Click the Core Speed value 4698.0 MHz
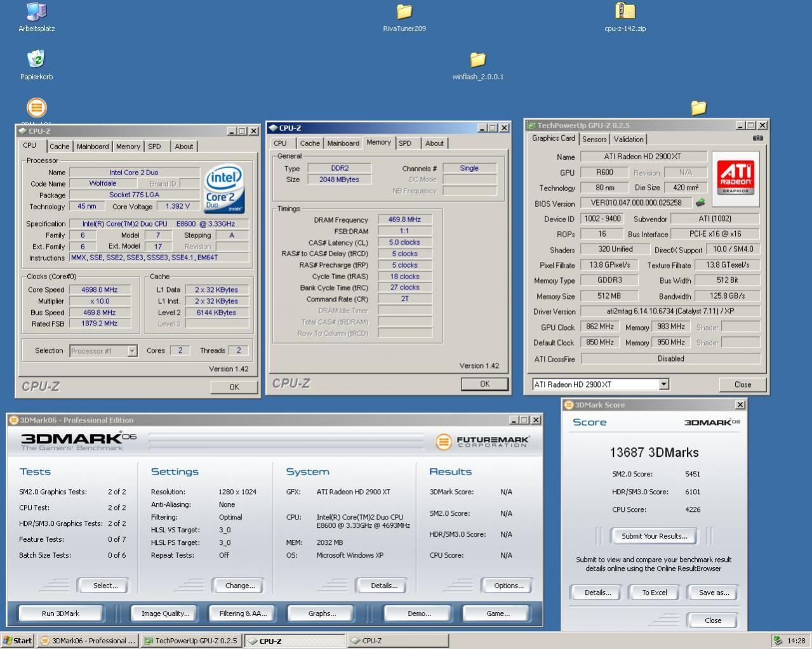The image size is (812, 649). pyautogui.click(x=100, y=290)
